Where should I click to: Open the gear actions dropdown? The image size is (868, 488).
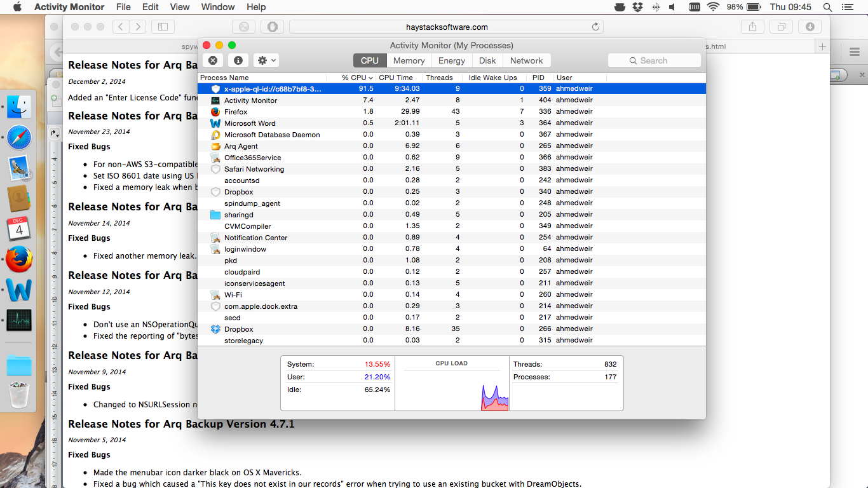coord(266,60)
